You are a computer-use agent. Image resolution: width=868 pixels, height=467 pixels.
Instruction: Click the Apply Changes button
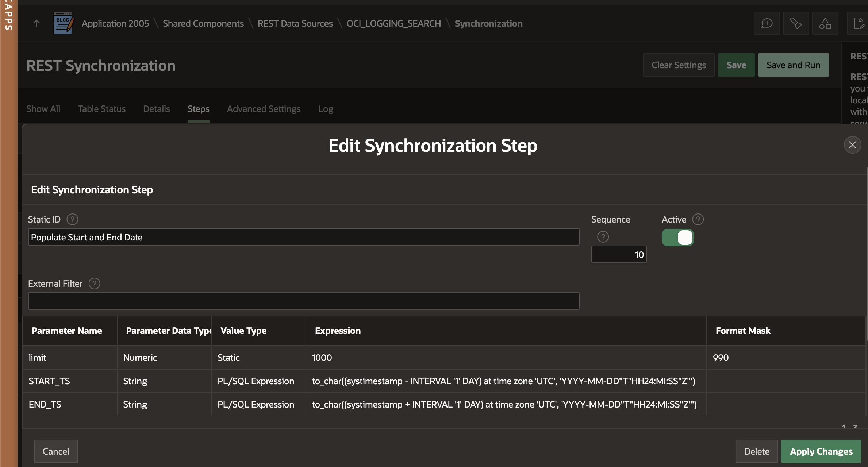821,451
